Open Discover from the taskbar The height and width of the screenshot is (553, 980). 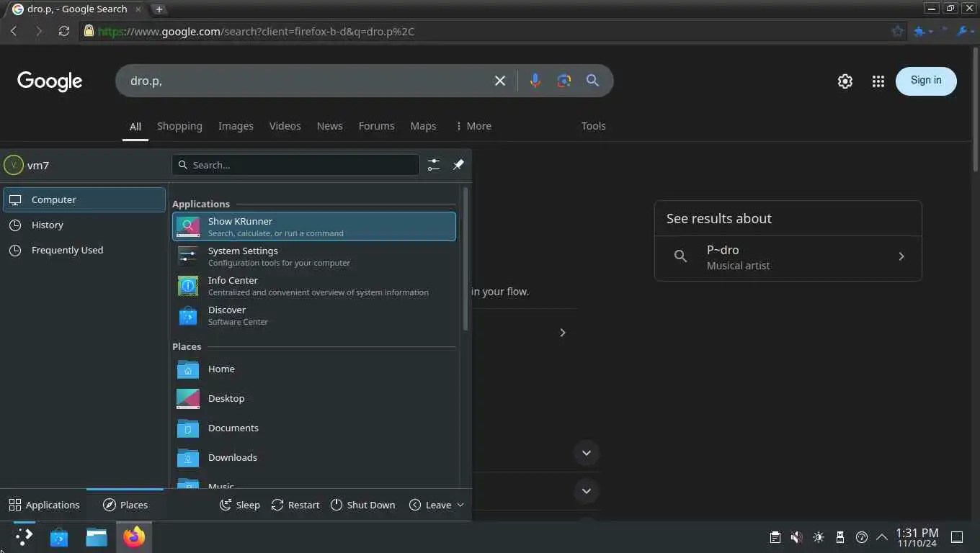pyautogui.click(x=59, y=537)
